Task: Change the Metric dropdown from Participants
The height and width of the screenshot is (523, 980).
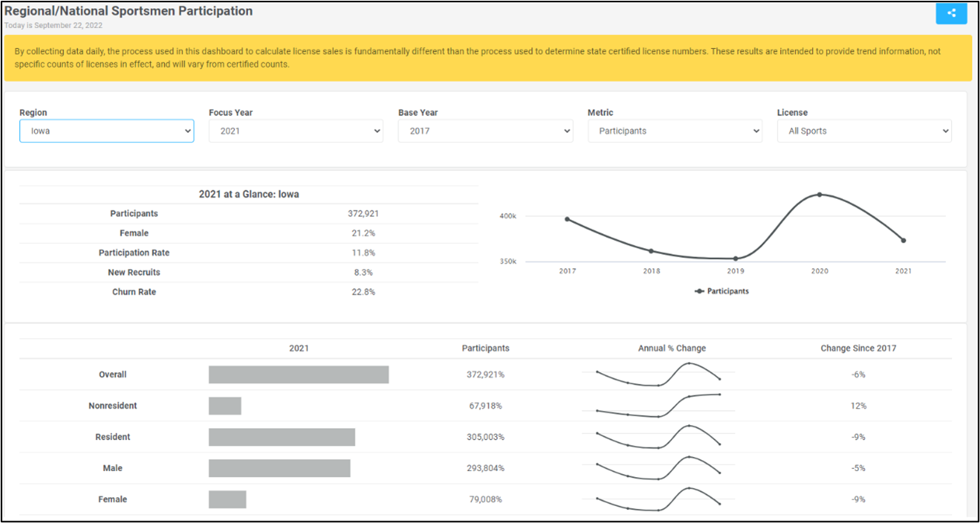Action: coord(674,131)
